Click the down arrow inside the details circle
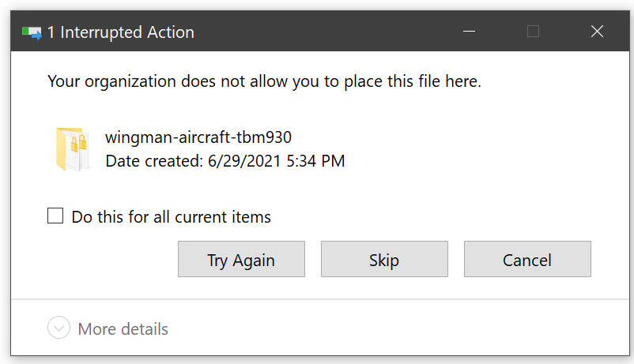Image resolution: width=634 pixels, height=364 pixels. (x=58, y=328)
